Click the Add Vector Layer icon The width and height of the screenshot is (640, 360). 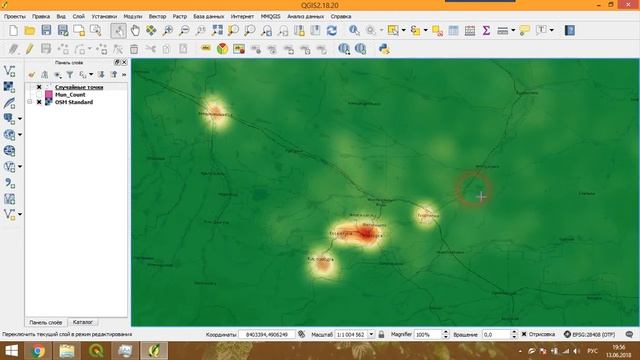(x=9, y=71)
